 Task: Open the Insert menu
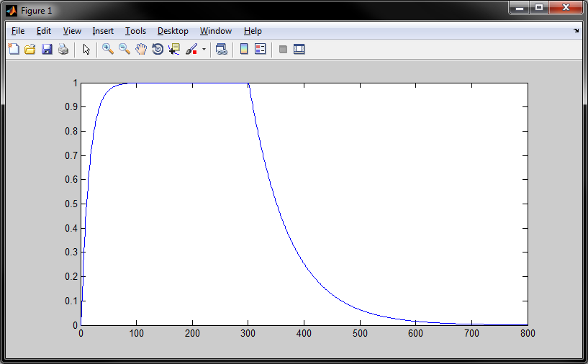(103, 31)
